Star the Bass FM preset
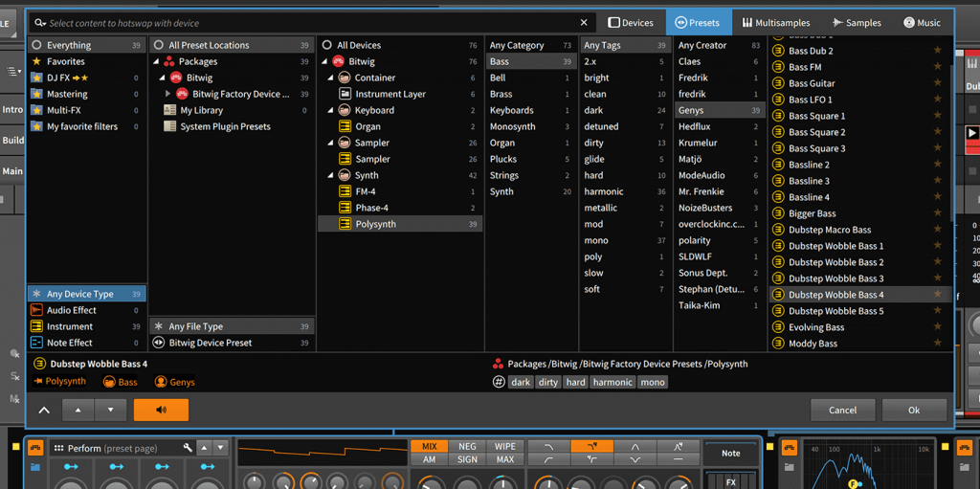Screen dimensions: 980x489 pos(937,66)
